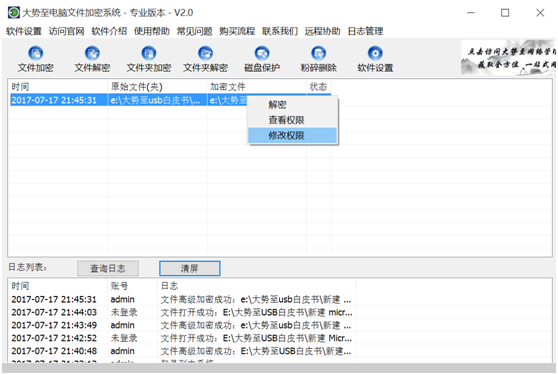Open the 访问官网 menu item
Image resolution: width=558 pixels, height=375 pixels.
pos(67,31)
